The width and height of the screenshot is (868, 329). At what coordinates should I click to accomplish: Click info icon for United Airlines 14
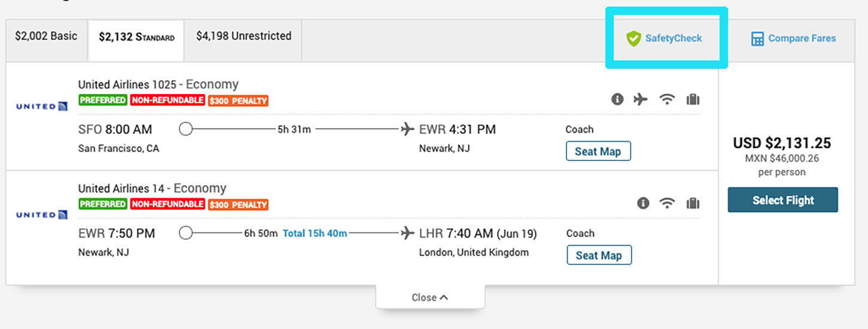(x=643, y=203)
